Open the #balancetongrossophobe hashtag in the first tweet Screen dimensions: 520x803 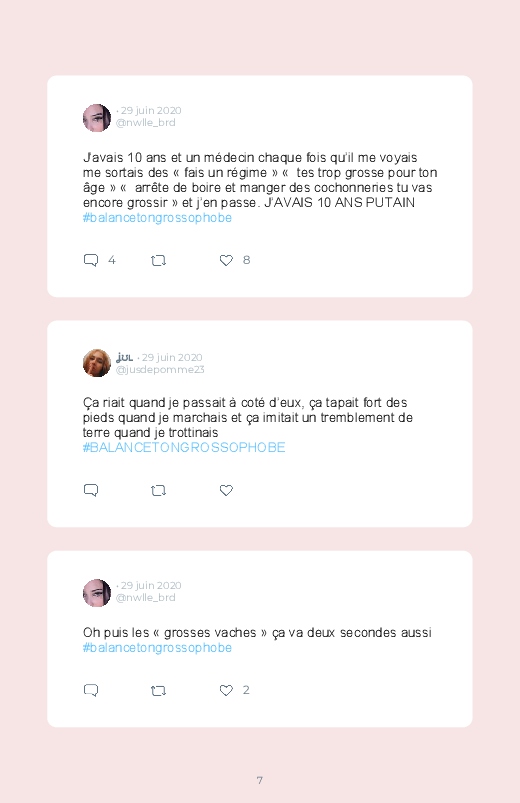157,218
